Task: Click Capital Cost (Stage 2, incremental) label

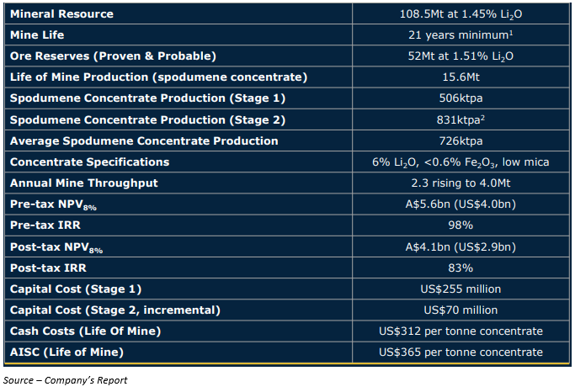Action: point(114,310)
